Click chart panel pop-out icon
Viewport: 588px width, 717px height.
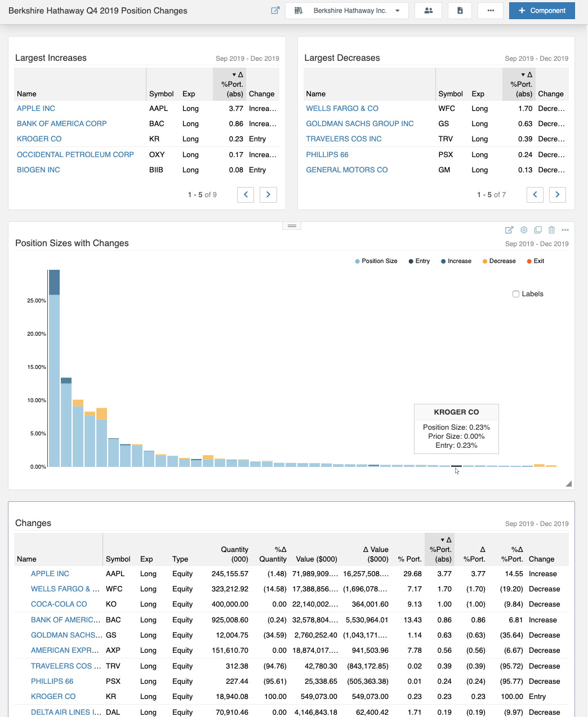point(509,230)
